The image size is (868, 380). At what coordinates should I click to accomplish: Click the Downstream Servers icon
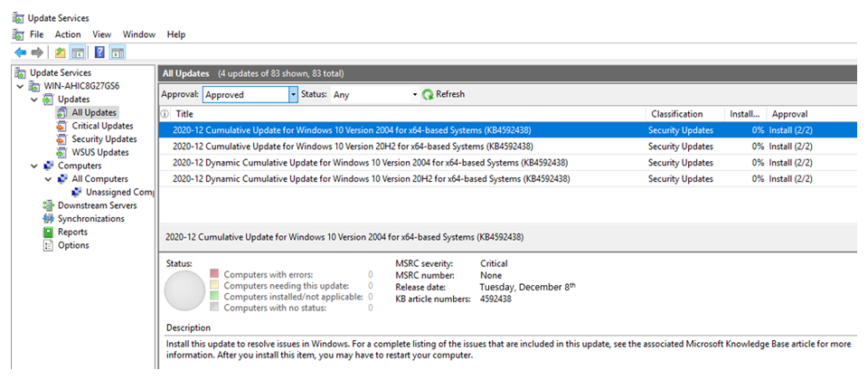coord(49,205)
